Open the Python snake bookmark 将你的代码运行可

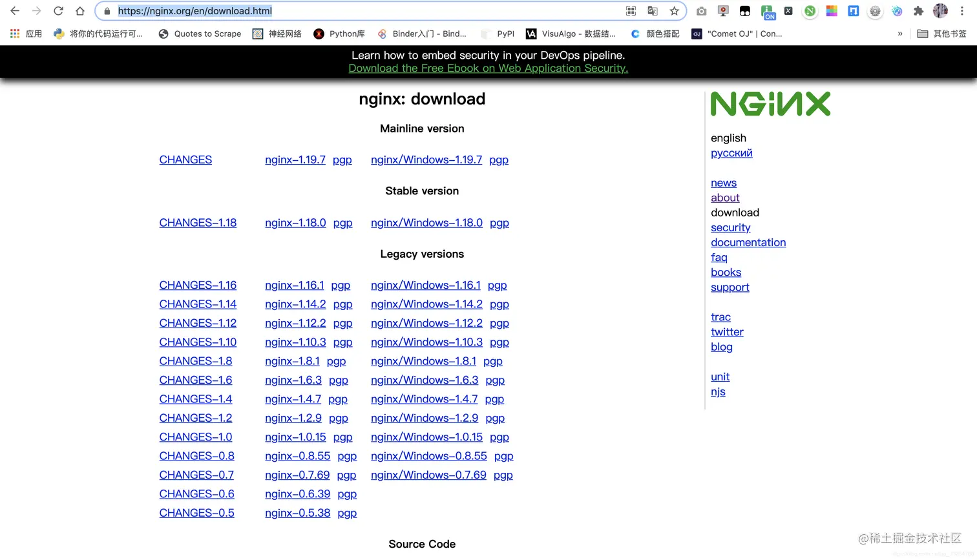(98, 34)
